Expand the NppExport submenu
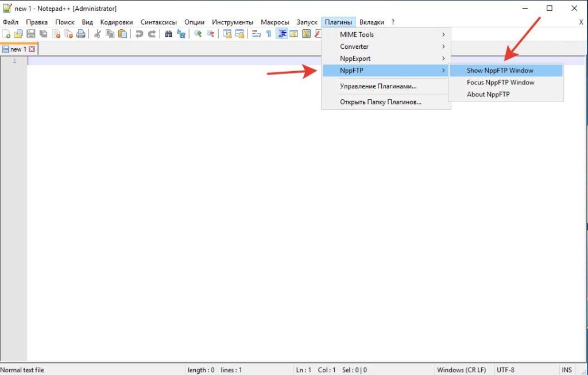Viewport: 588px width, 375px height. click(386, 59)
